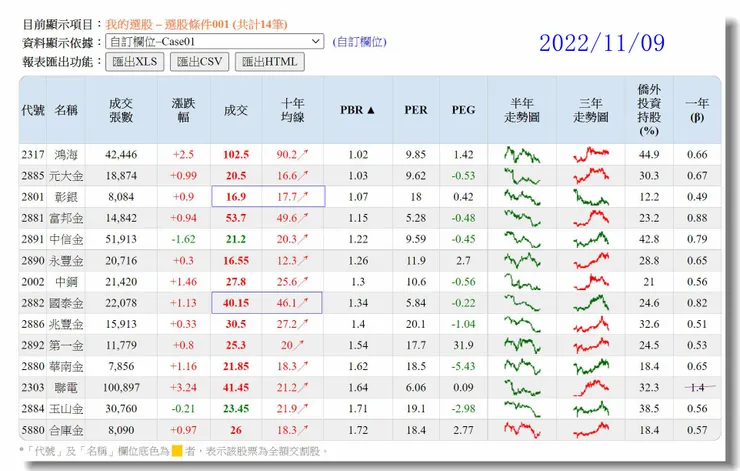Select stock name 鴻海

coord(66,155)
